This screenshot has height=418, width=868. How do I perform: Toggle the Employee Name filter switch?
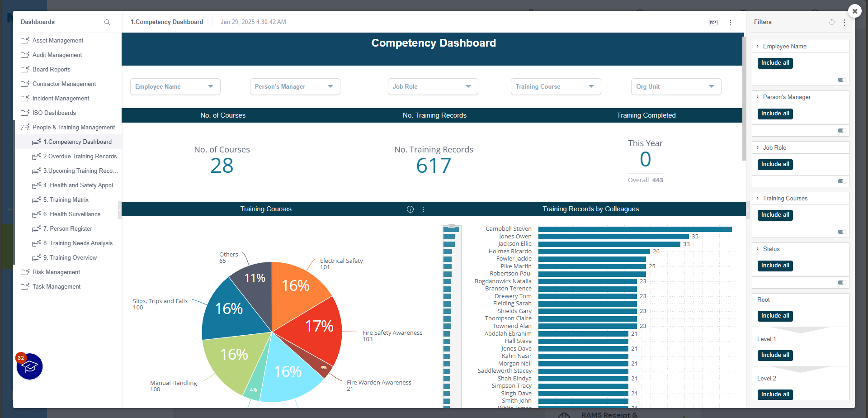tap(842, 80)
